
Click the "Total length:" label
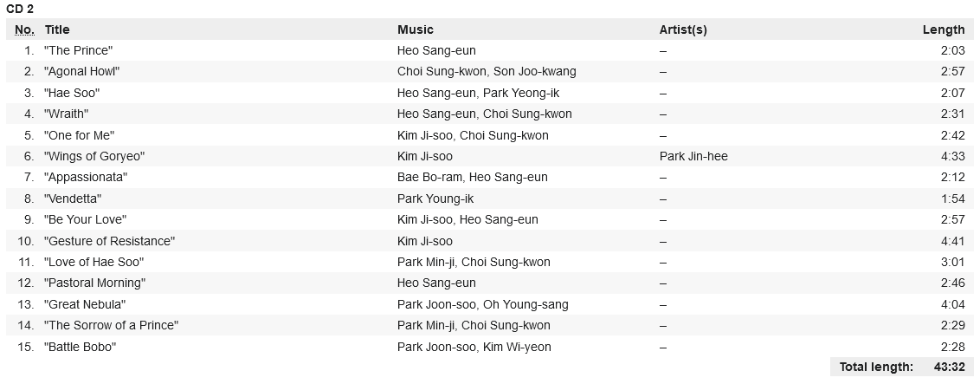(x=877, y=367)
